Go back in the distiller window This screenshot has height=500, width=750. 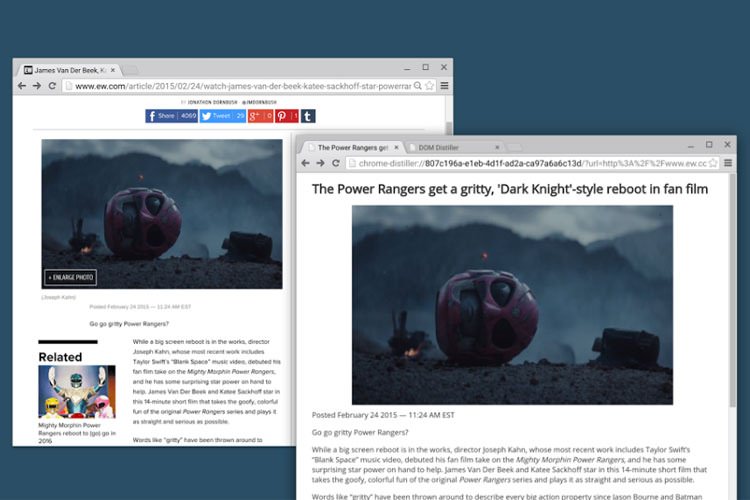[306, 163]
